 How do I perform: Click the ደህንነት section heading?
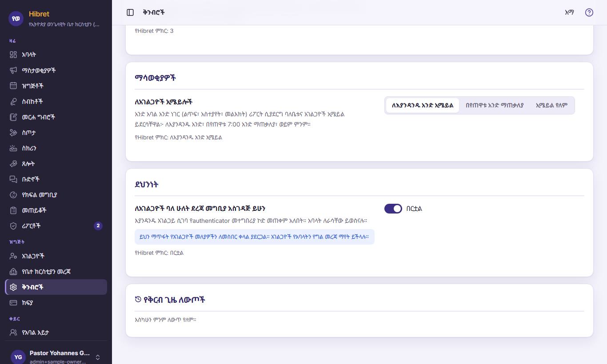click(x=147, y=184)
